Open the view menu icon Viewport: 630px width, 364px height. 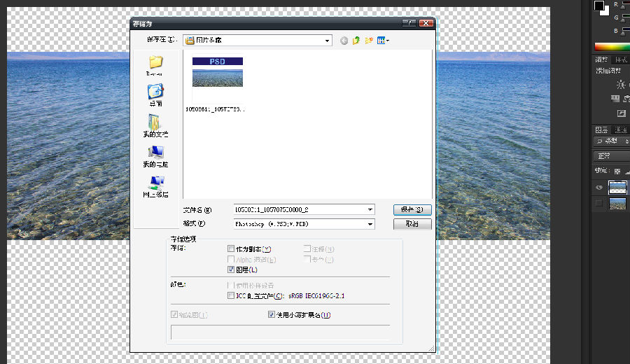coord(383,41)
